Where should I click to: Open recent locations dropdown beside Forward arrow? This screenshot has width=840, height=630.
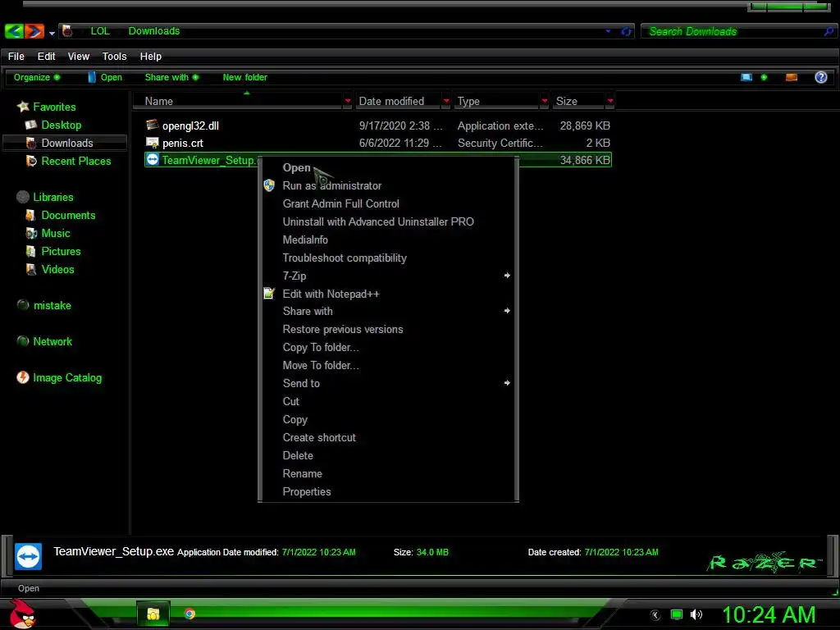52,33
